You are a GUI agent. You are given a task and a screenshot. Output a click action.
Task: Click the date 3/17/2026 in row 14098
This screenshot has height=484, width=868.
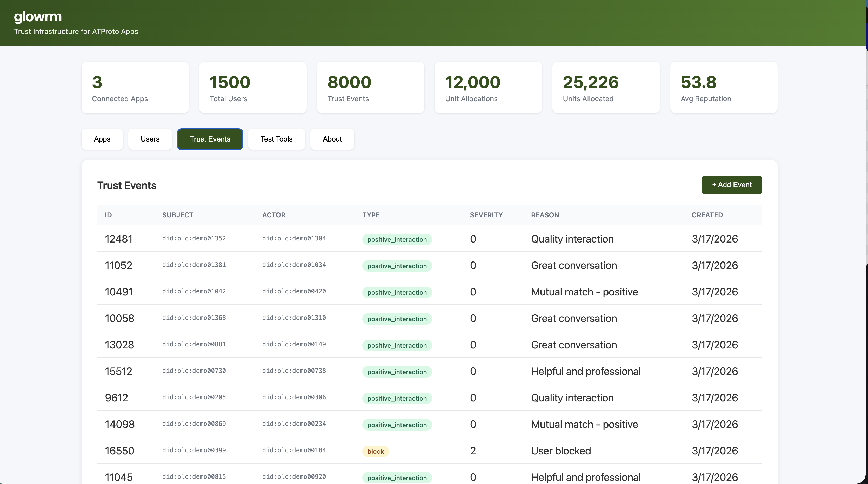[715, 424]
